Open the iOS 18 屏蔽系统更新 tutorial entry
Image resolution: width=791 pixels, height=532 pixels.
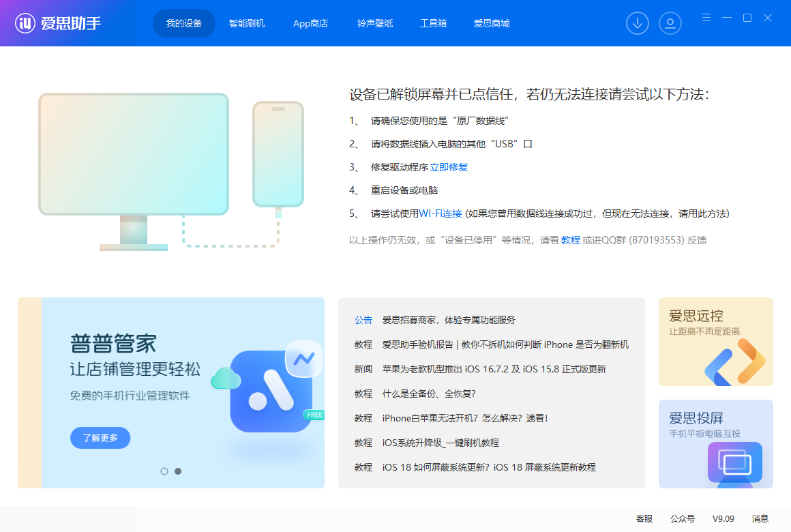490,467
